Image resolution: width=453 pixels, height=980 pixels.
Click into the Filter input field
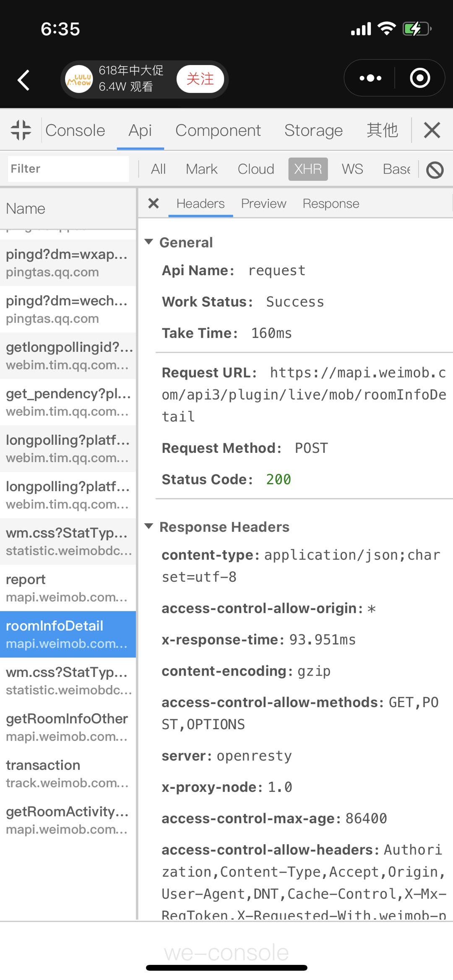[x=68, y=169]
